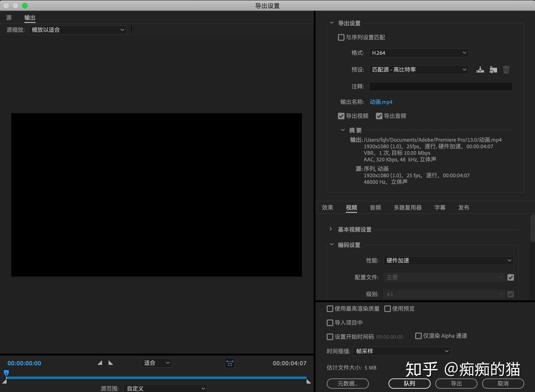
Task: Click the save preset icon
Action: pos(480,70)
